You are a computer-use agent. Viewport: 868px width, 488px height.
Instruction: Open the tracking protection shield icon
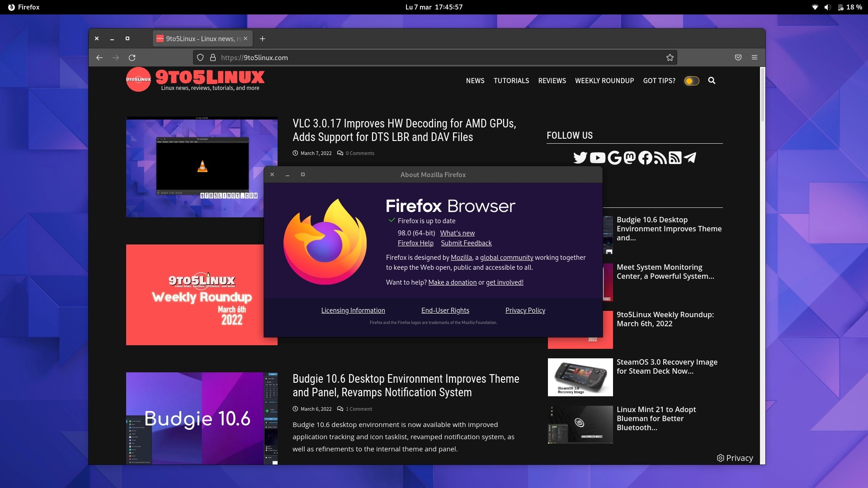(x=200, y=57)
